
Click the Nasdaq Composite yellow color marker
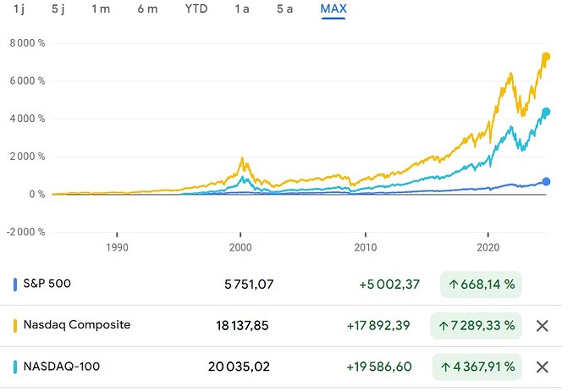pyautogui.click(x=15, y=325)
